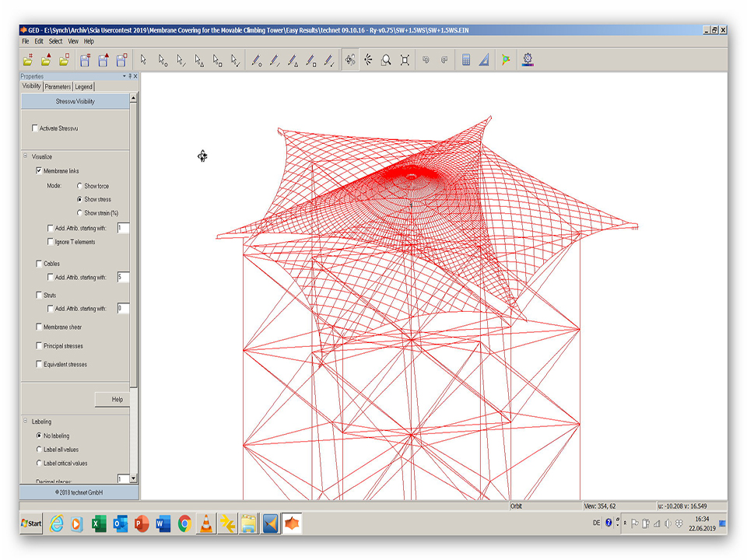Open the Select menu
The width and height of the screenshot is (747, 560).
click(x=55, y=41)
